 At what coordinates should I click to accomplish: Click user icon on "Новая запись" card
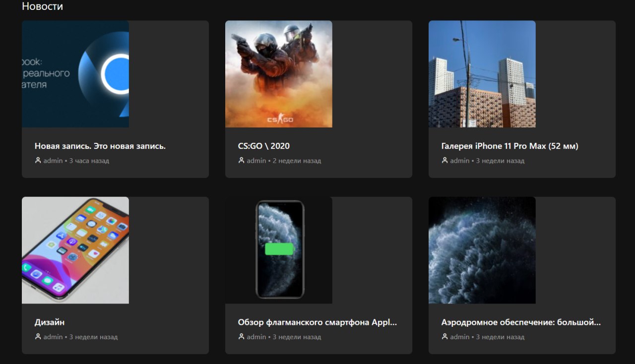point(38,160)
